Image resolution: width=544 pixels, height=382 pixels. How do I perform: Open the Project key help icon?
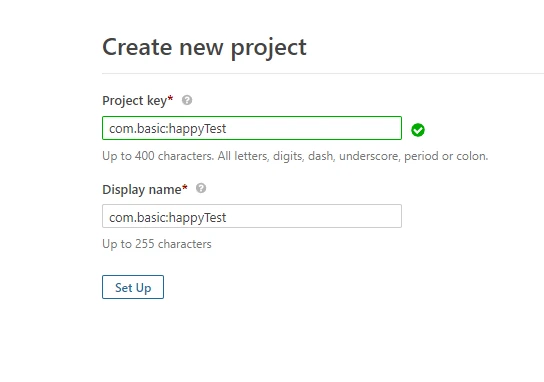click(x=187, y=100)
